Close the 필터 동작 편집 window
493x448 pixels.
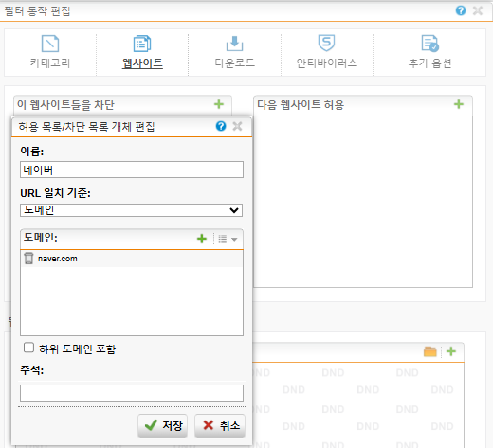tap(478, 10)
